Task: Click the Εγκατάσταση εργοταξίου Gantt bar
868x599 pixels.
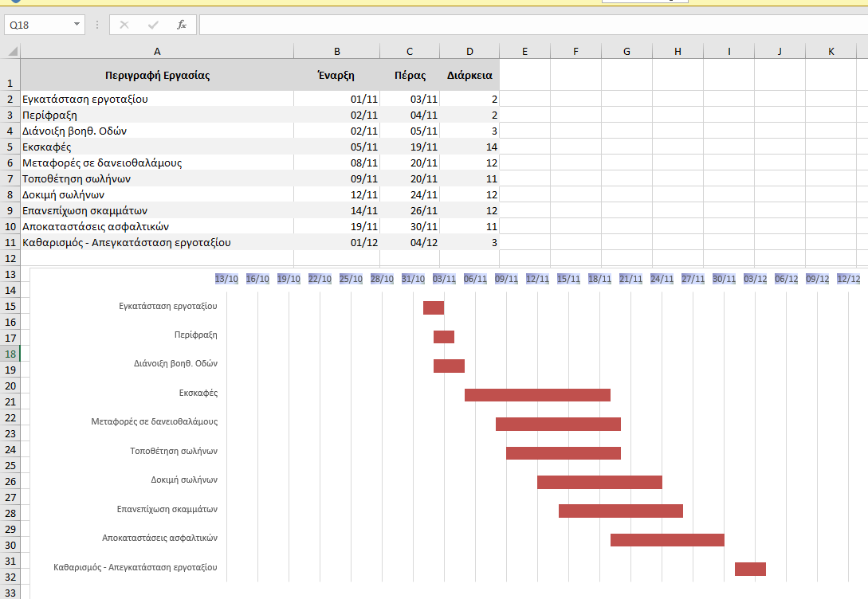Action: (434, 308)
